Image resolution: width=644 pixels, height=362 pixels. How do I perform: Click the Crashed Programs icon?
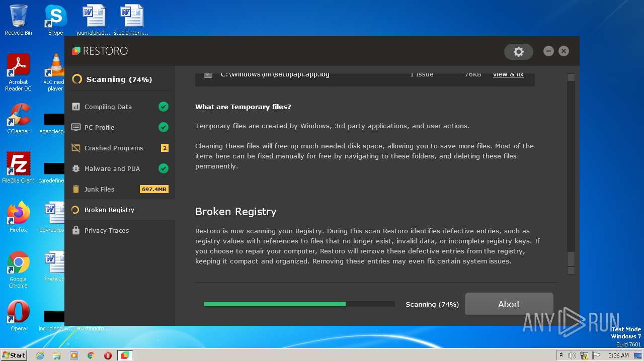(76, 148)
